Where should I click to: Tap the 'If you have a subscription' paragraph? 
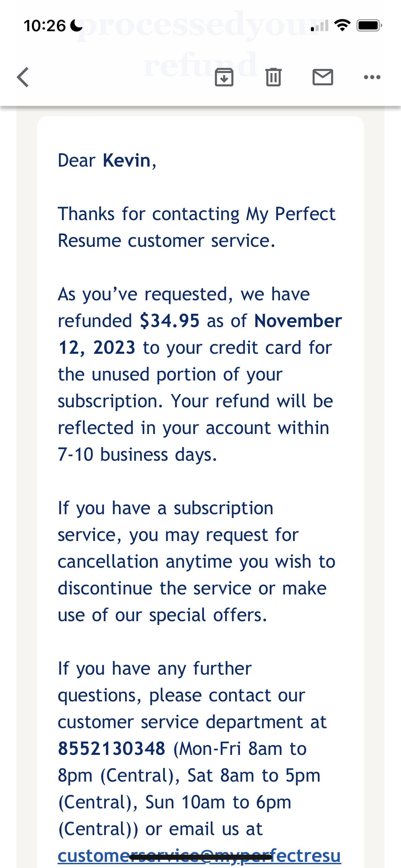point(196,562)
